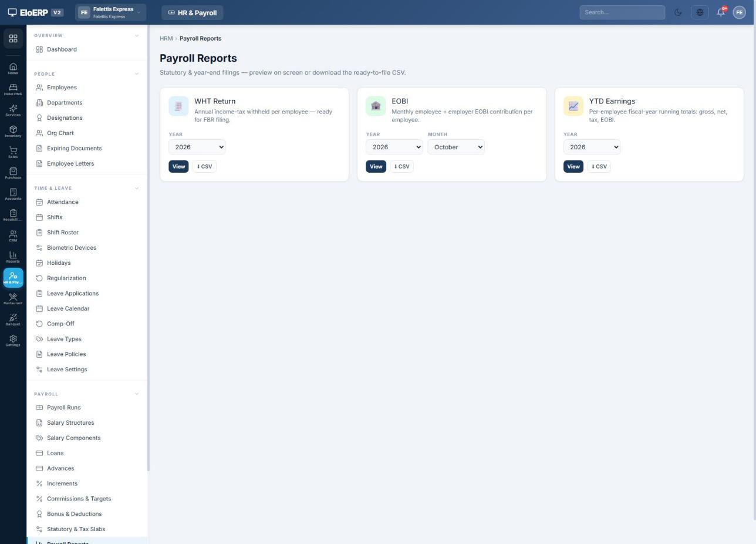Click the Home icon in rail
The width and height of the screenshot is (756, 544).
point(13,69)
